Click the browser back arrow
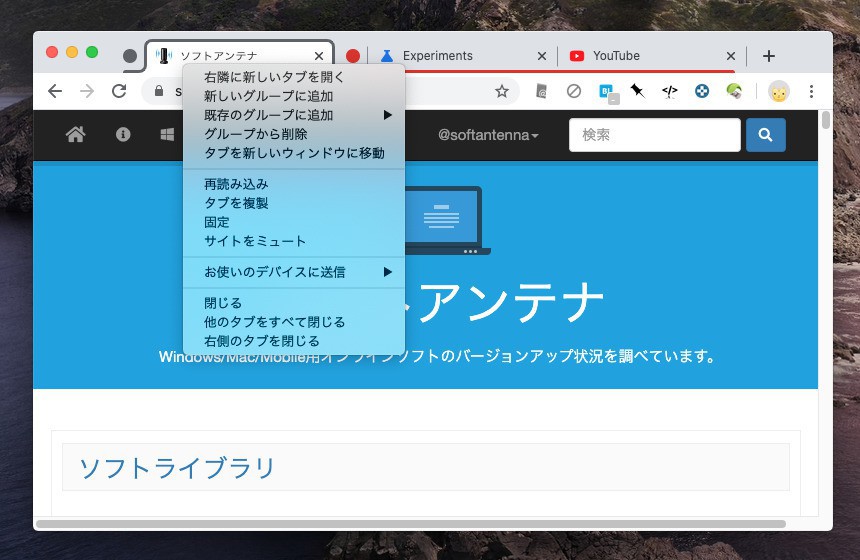The width and height of the screenshot is (860, 560). 55,91
